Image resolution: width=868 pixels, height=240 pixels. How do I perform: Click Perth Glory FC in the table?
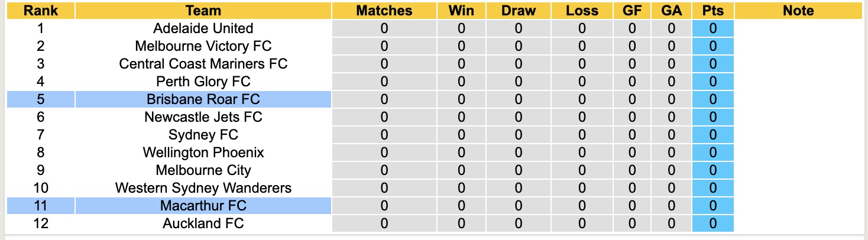click(203, 82)
